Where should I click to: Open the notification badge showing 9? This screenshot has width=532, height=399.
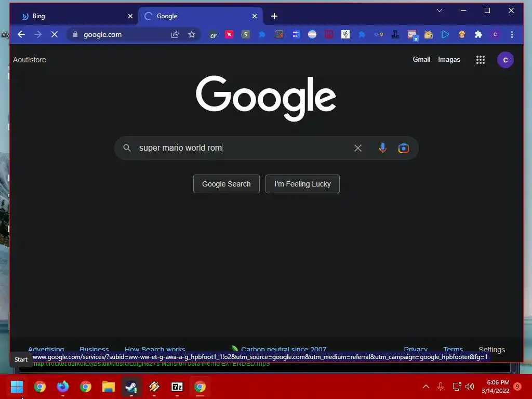(517, 387)
